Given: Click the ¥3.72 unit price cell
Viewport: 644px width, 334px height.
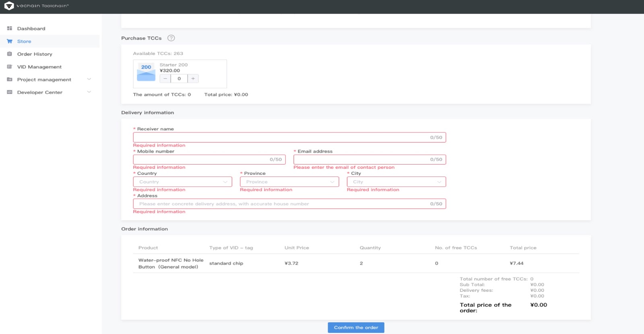Looking at the screenshot, I should [x=291, y=264].
